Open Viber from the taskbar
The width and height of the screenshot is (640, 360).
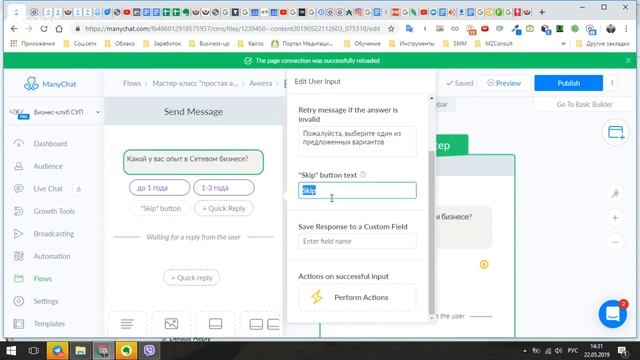pos(149,350)
